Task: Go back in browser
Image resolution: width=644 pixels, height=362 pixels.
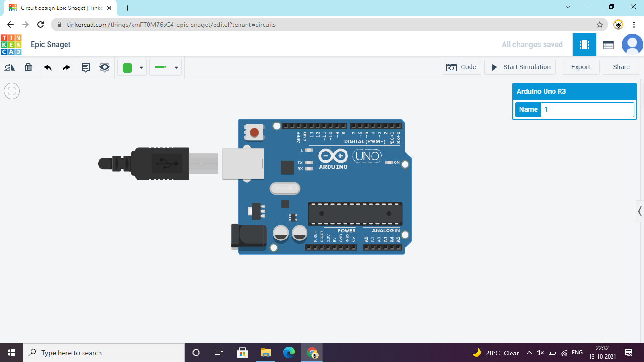Action: (10, 25)
